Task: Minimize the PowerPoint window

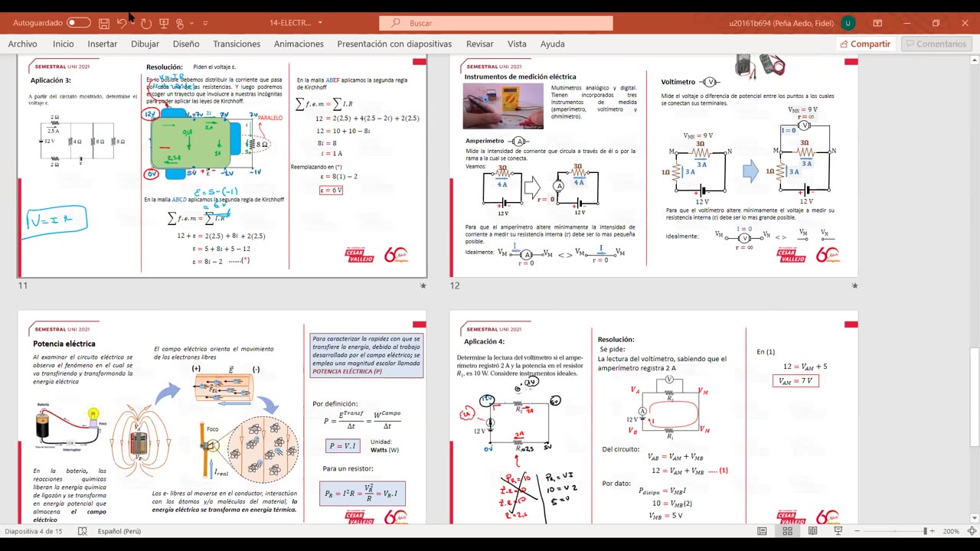Action: 907,23
